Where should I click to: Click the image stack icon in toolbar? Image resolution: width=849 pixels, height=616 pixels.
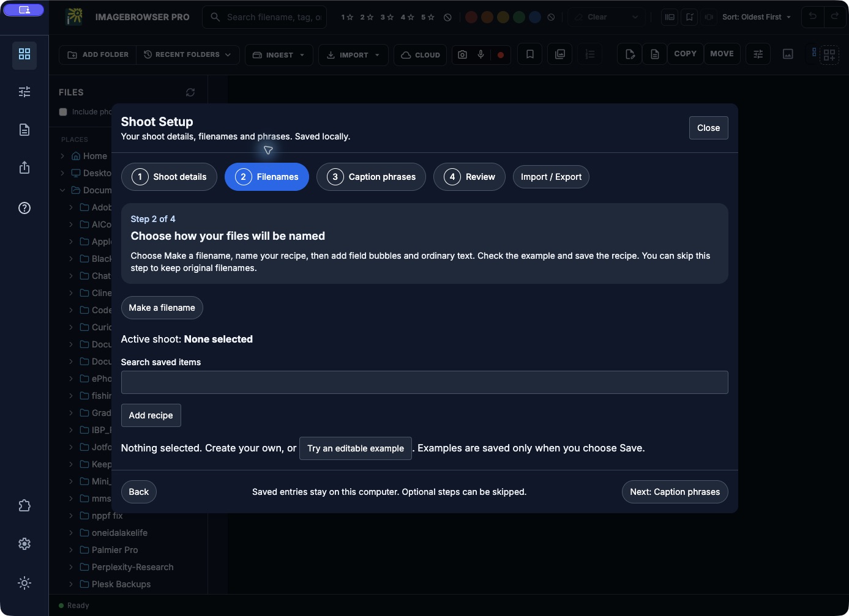(560, 54)
